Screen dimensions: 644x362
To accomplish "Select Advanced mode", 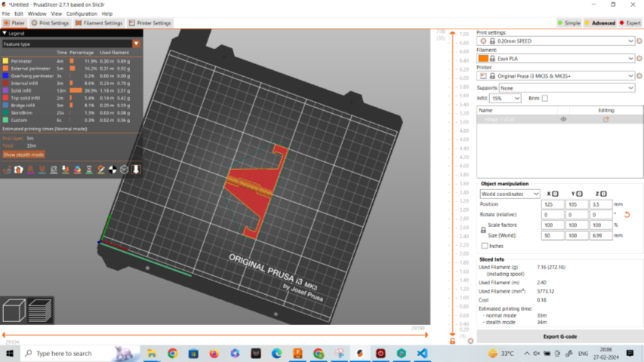I will pos(599,23).
